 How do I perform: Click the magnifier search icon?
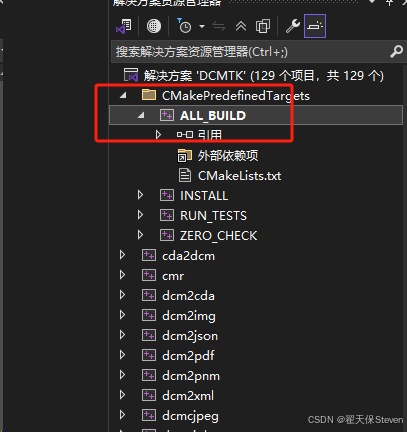(x=396, y=52)
